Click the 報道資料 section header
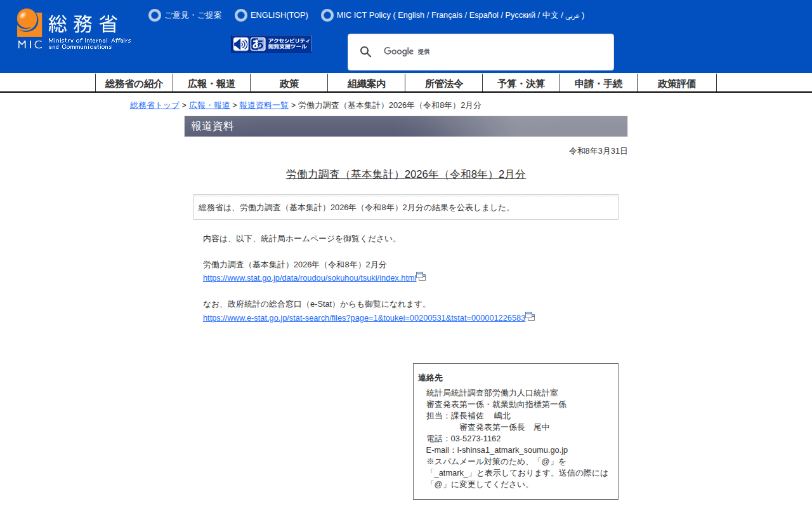 tap(406, 126)
